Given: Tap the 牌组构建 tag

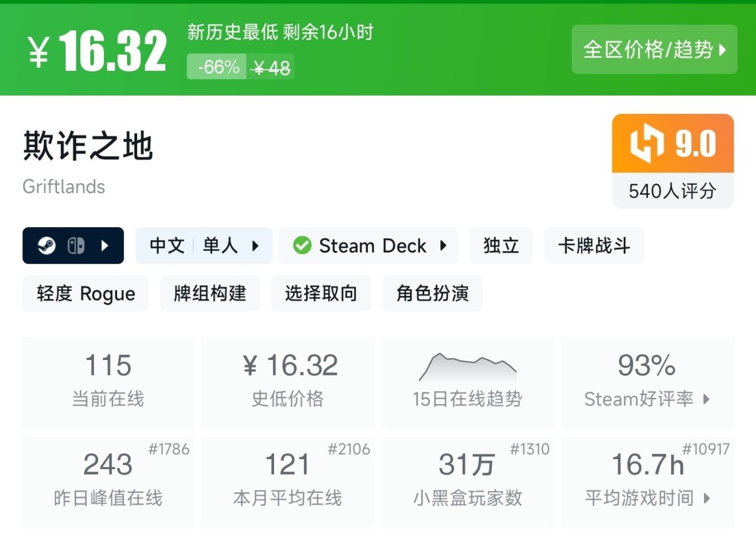Looking at the screenshot, I should 210,293.
